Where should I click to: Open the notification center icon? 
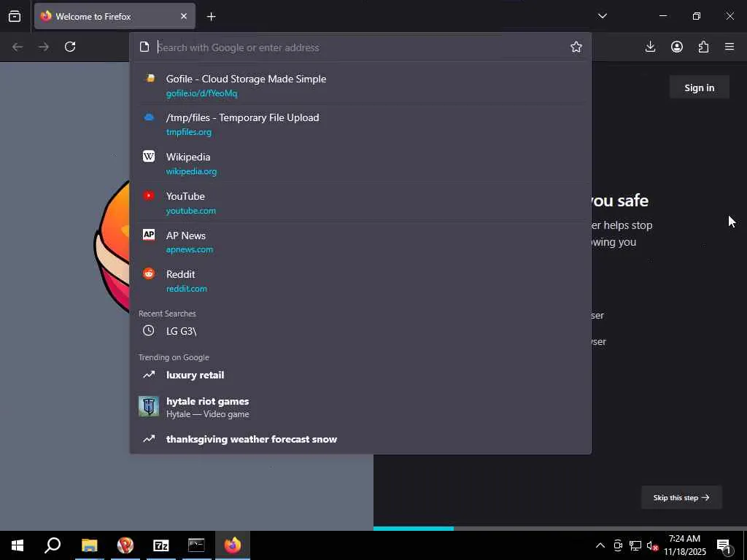(724, 546)
